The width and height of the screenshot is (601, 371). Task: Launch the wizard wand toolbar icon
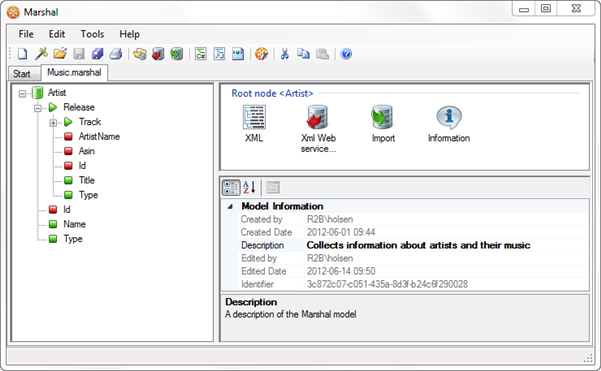click(41, 54)
